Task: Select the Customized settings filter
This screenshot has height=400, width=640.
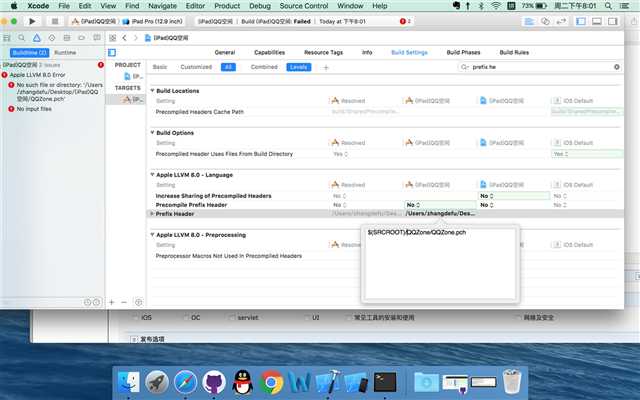Action: pos(196,67)
